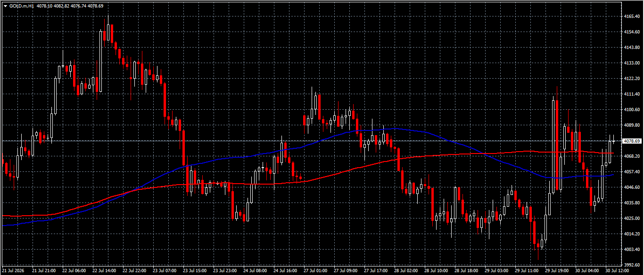Click the 4100.60 price scale label

click(x=631, y=110)
